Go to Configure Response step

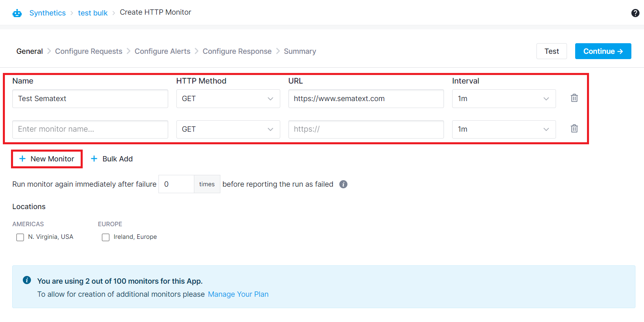click(x=237, y=51)
